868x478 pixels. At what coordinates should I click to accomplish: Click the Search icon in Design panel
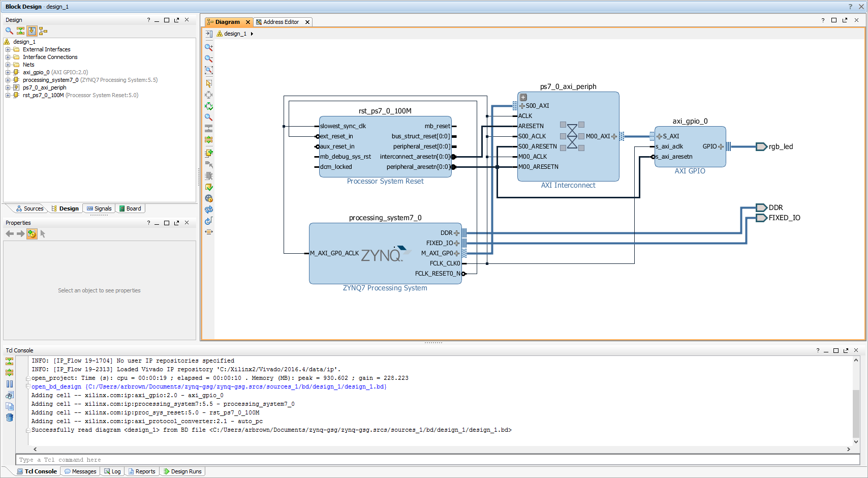[9, 31]
